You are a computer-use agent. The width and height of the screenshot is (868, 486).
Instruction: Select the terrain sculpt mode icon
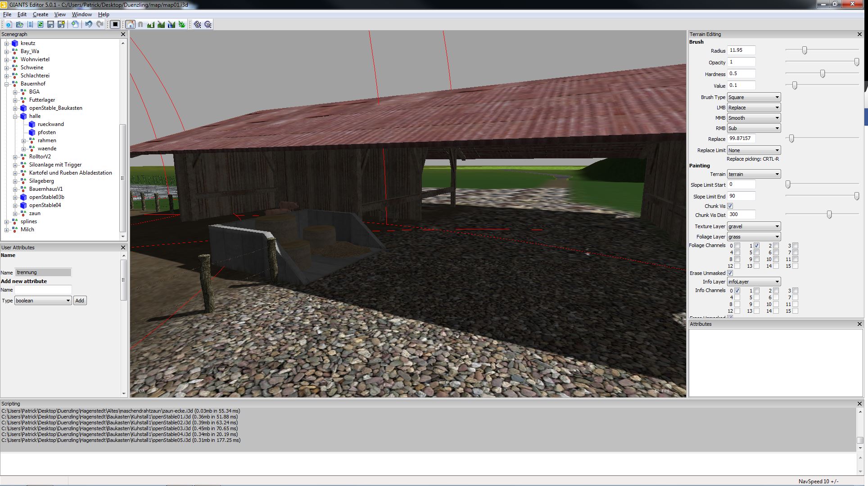coord(151,24)
